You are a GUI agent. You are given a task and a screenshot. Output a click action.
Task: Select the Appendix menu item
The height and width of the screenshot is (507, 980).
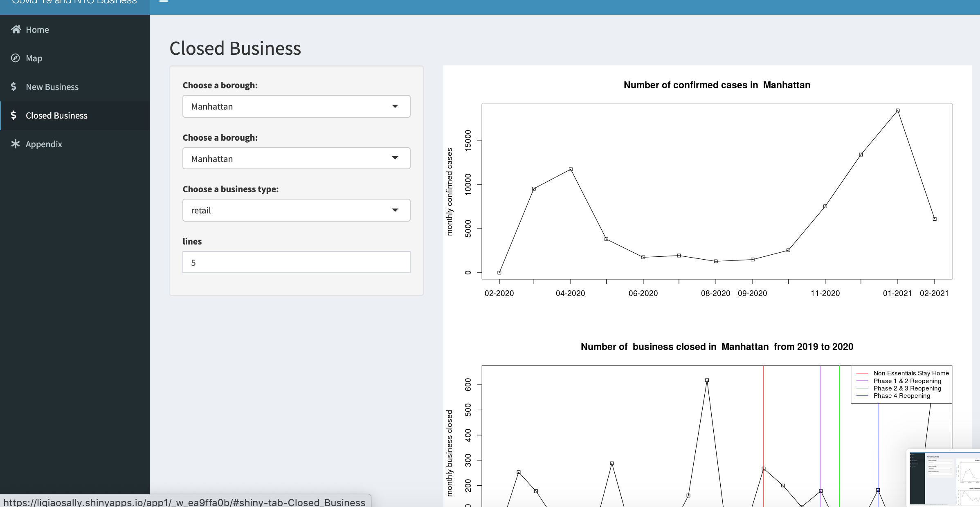pos(44,144)
